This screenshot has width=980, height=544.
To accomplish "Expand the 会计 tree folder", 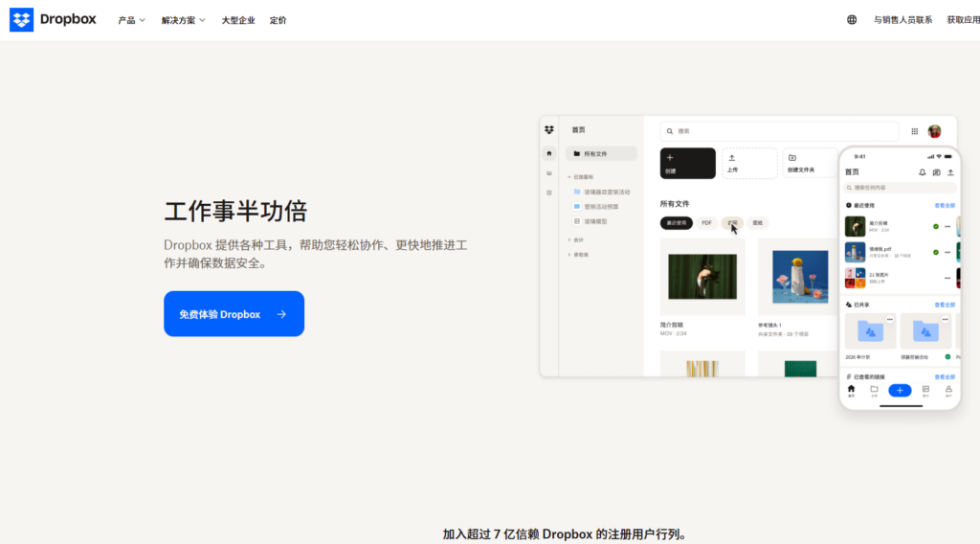I will click(x=569, y=240).
